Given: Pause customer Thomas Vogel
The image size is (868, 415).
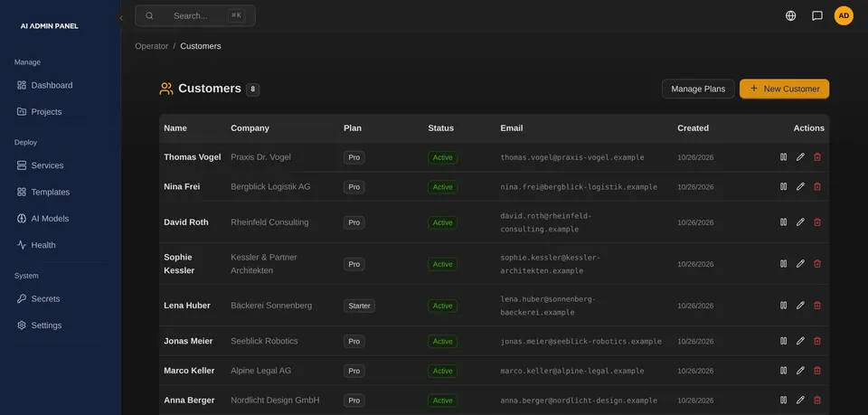Looking at the screenshot, I should point(783,157).
